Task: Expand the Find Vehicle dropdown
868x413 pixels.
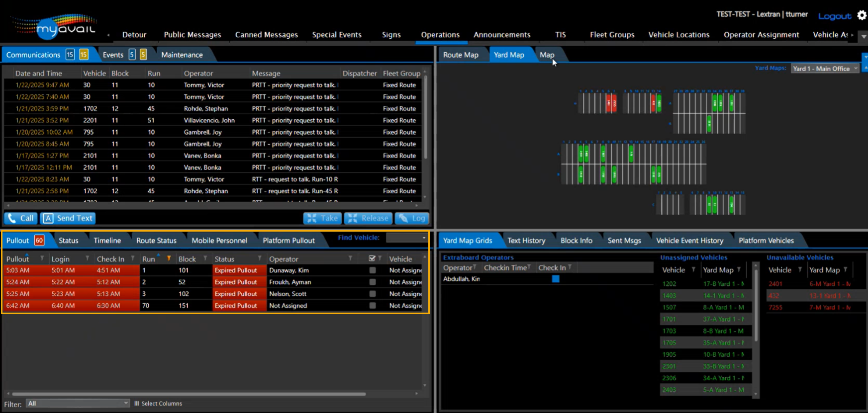Action: tap(407, 238)
